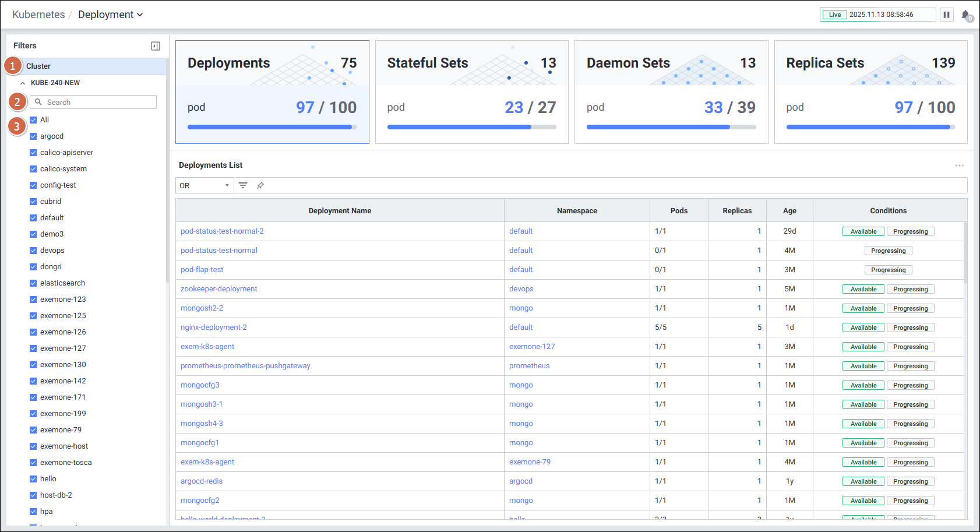The width and height of the screenshot is (980, 532).
Task: Uncheck the All namespaces checkbox
Action: click(33, 120)
